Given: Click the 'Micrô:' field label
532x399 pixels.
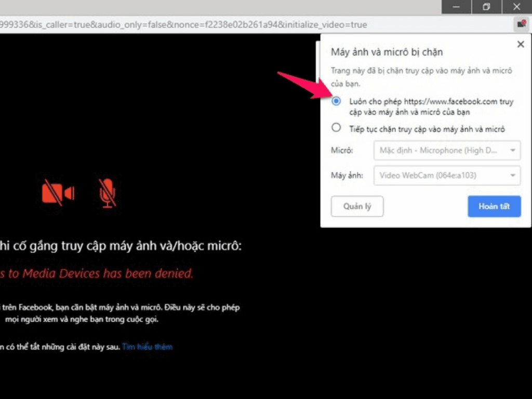Looking at the screenshot, I should [x=342, y=151].
